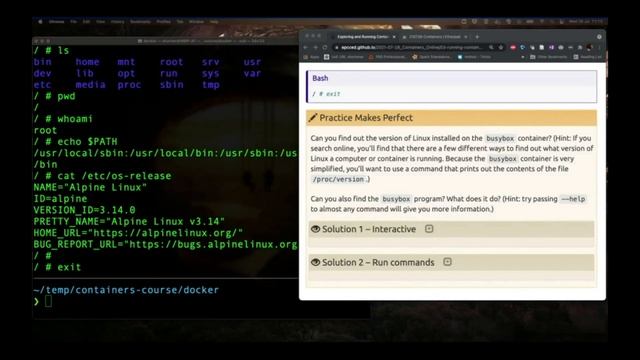Expand Solution 1 – Interactive with plus box
640x360 pixels.
point(429,229)
